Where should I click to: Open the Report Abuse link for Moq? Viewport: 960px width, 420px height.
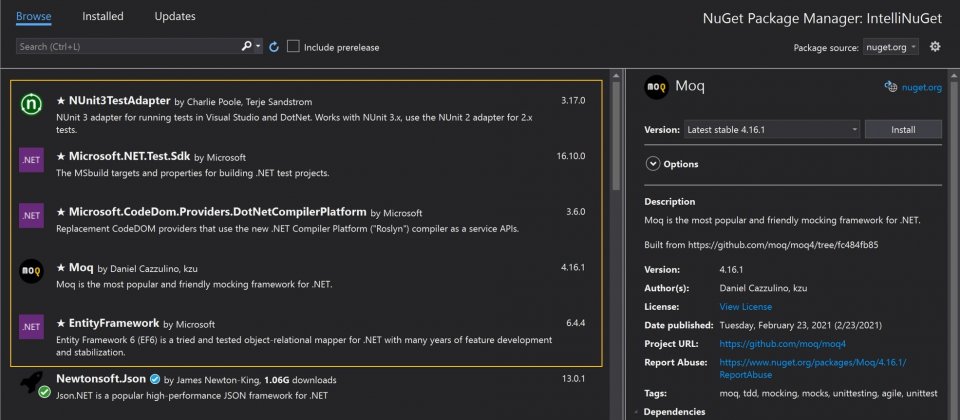tap(812, 369)
